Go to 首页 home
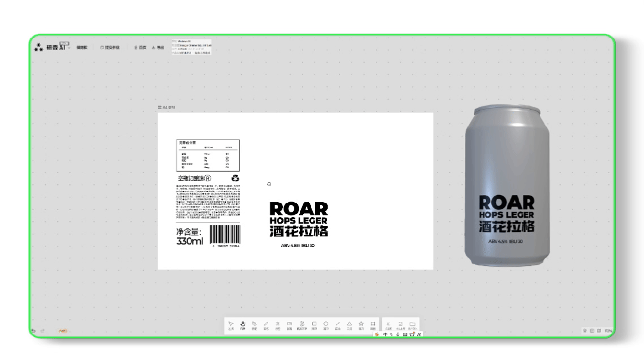Viewport: 644px width, 362px height. (x=140, y=48)
